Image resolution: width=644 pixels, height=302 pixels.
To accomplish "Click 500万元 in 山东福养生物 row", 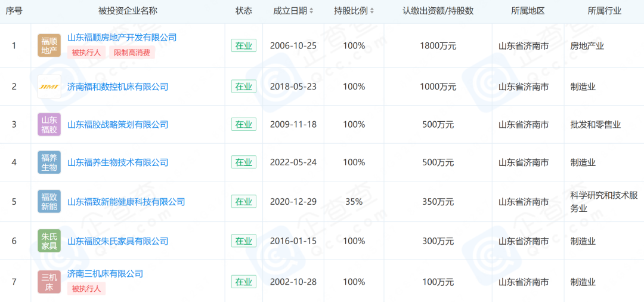I will pos(438,162).
